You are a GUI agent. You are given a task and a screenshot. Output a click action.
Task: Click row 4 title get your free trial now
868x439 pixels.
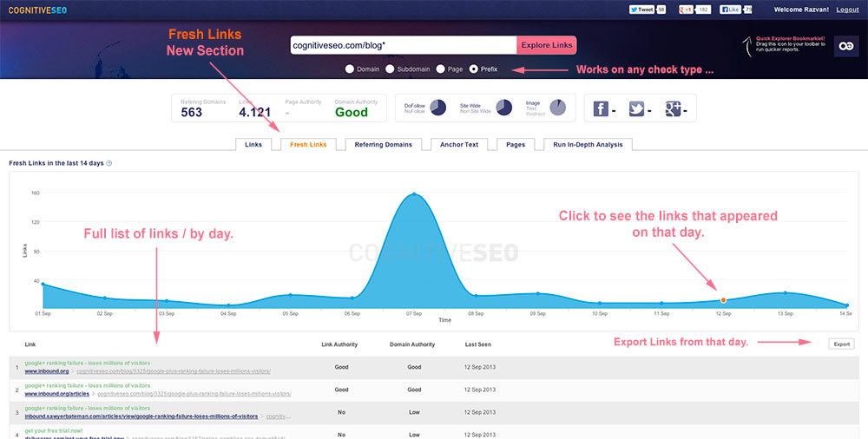tap(54, 430)
